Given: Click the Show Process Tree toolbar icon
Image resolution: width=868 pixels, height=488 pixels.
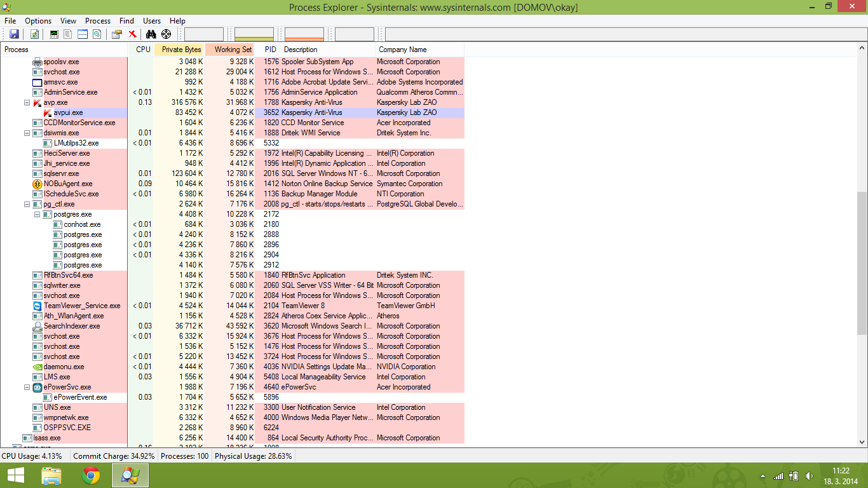Looking at the screenshot, I should pyautogui.click(x=69, y=34).
